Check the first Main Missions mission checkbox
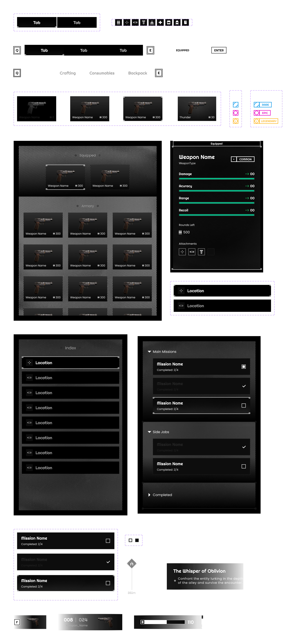The height and width of the screenshot is (644, 296). pyautogui.click(x=243, y=367)
